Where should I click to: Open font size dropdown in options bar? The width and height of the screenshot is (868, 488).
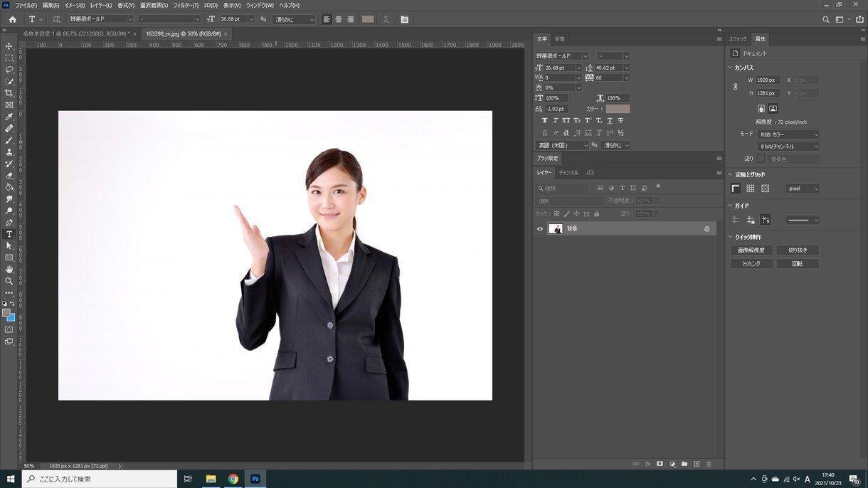[250, 19]
